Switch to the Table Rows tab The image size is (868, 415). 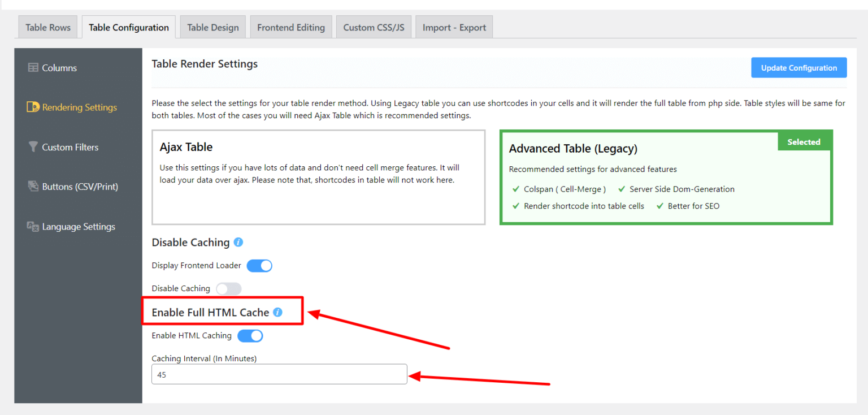pos(47,27)
